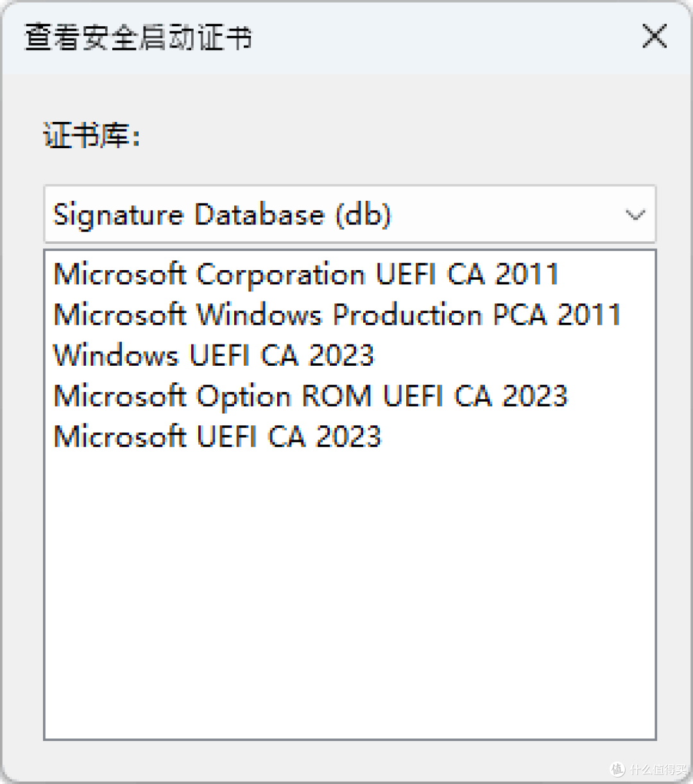The height and width of the screenshot is (784, 693).
Task: Click the 值 watermark logo icon
Action: tap(617, 769)
